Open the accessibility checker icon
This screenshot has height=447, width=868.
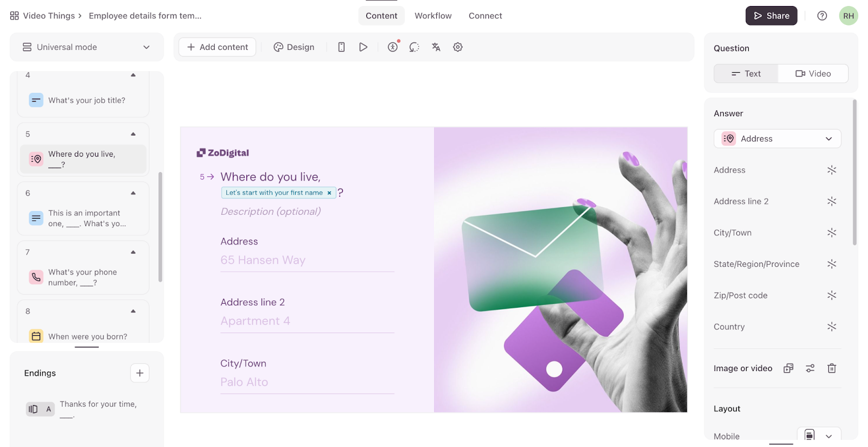click(x=393, y=47)
